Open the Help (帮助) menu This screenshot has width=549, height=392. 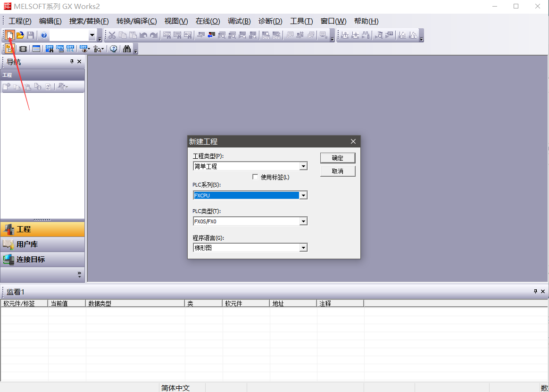point(366,21)
